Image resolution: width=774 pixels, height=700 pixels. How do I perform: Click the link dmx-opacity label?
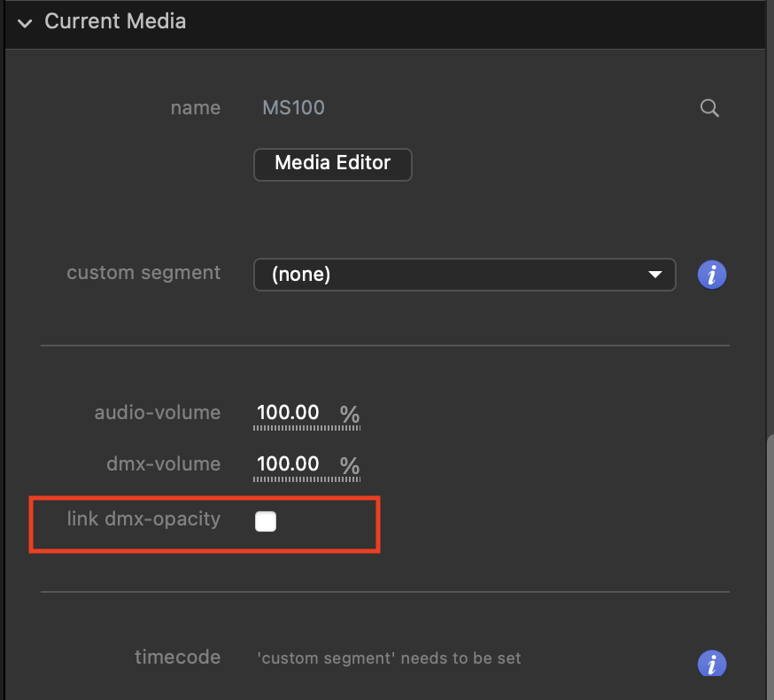[143, 519]
